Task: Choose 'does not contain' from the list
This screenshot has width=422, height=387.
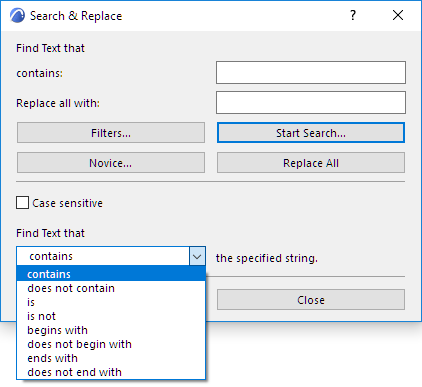Action: click(x=111, y=288)
